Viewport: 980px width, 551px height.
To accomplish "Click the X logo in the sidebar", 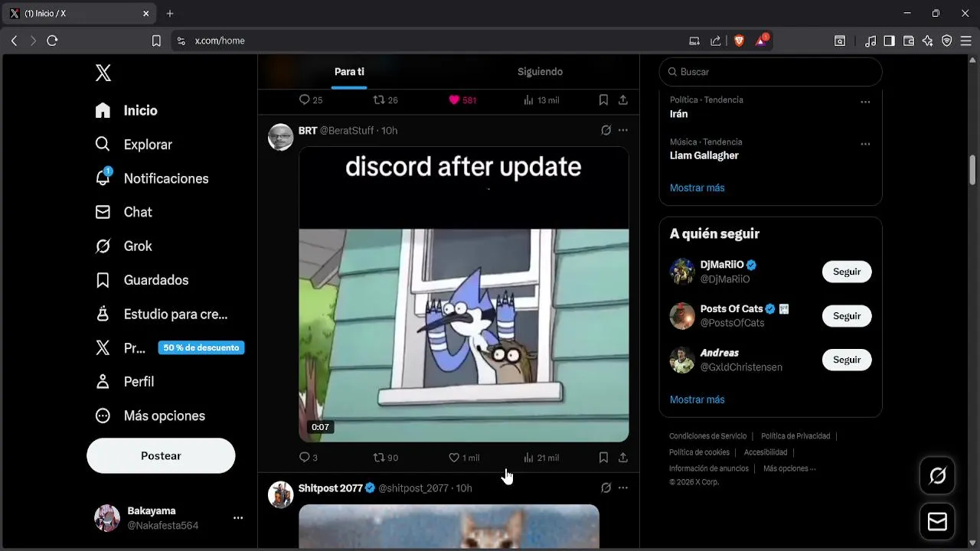I will pyautogui.click(x=103, y=73).
